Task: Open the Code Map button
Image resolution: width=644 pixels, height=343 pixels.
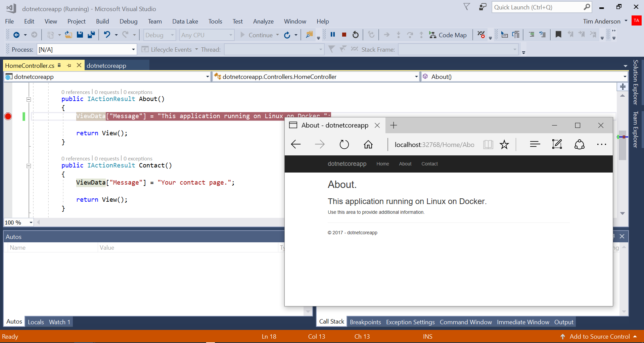Action: point(448,35)
